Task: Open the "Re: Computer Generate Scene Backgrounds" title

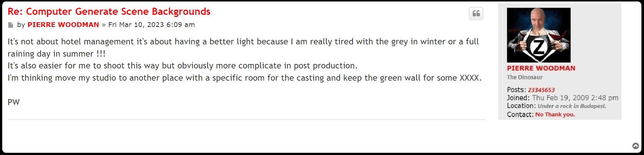Action: coord(109,11)
